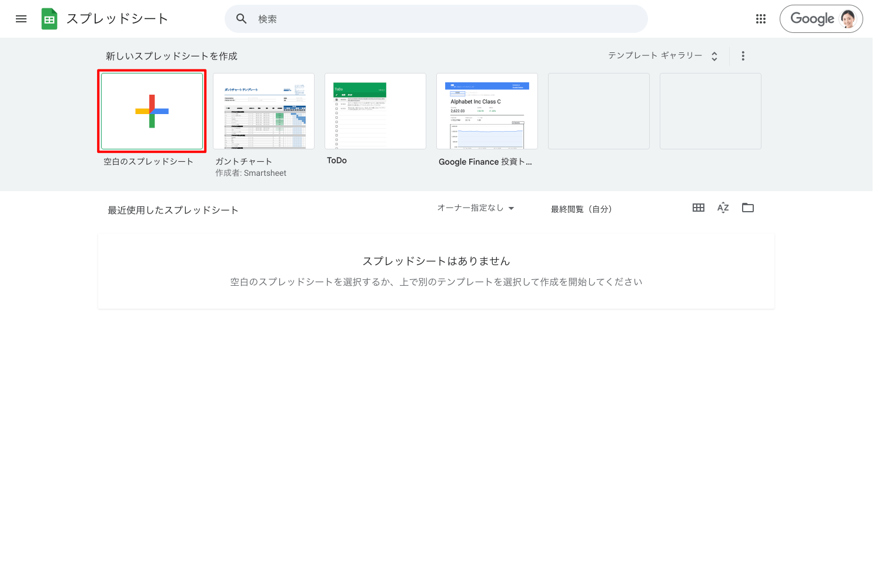Click the green Sheets logo icon
The width and height of the screenshot is (882, 588).
coord(49,19)
